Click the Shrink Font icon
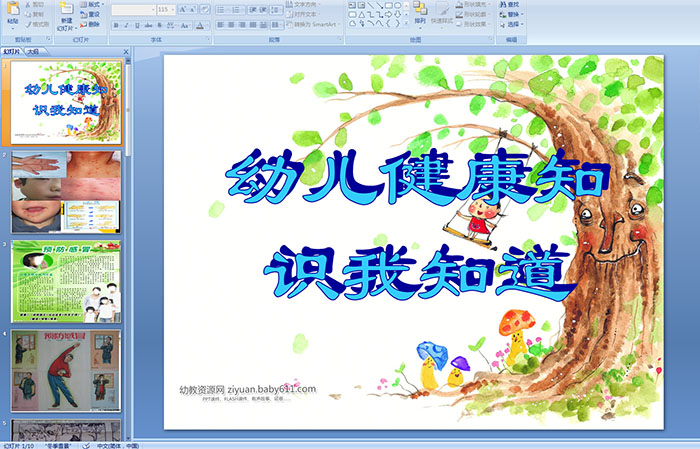Image resolution: width=700 pixels, height=449 pixels. coord(192,10)
